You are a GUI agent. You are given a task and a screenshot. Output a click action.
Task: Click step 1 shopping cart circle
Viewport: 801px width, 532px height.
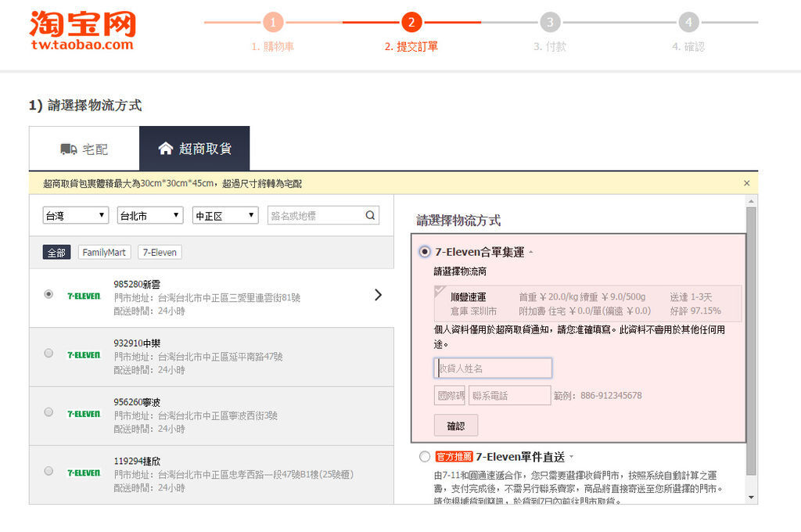tap(273, 23)
